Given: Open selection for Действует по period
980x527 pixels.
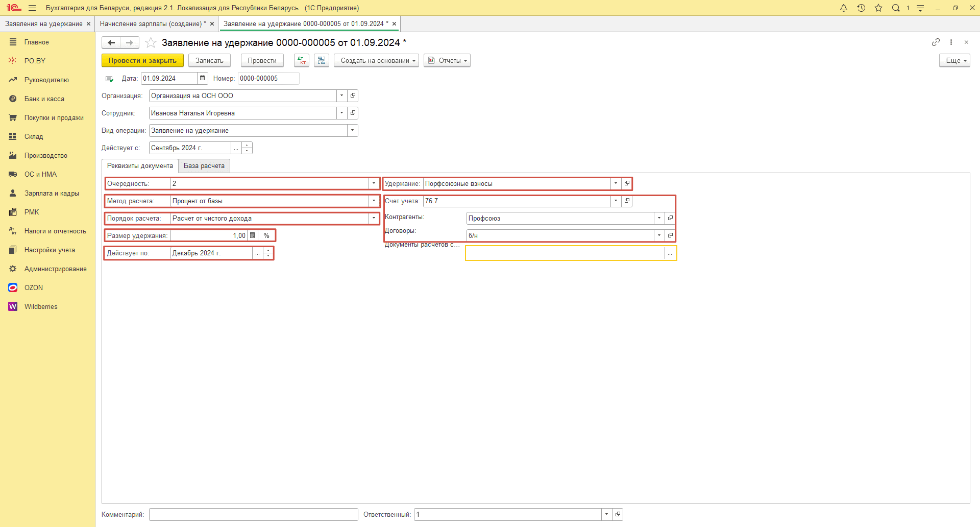Looking at the screenshot, I should click(258, 253).
